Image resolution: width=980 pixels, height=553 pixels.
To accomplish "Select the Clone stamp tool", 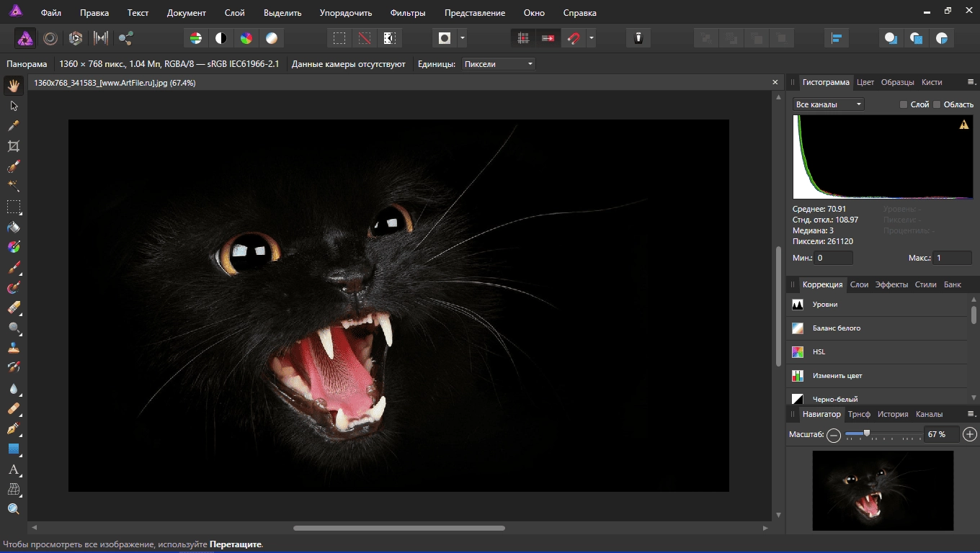I will coord(14,349).
